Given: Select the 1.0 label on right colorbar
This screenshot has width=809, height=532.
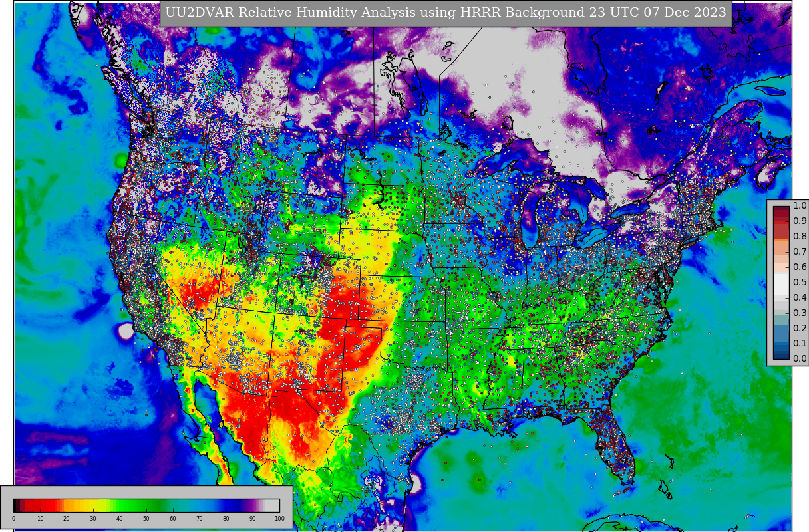Looking at the screenshot, I should coord(800,206).
